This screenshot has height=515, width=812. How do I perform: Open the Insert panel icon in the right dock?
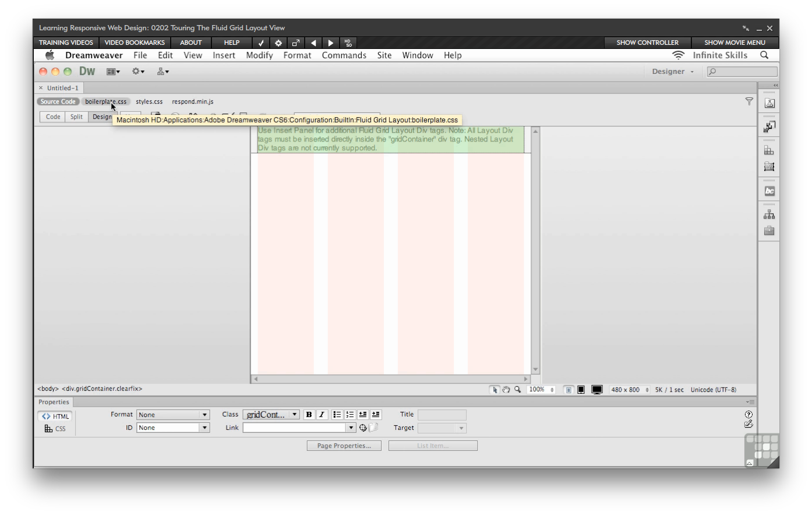(x=769, y=126)
